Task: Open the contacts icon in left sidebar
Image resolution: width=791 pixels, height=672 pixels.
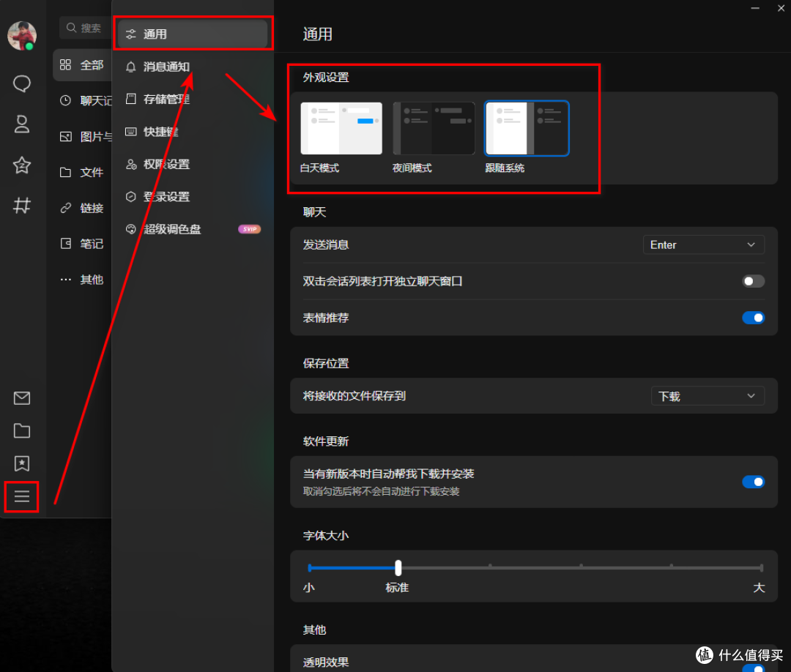Action: 21,124
